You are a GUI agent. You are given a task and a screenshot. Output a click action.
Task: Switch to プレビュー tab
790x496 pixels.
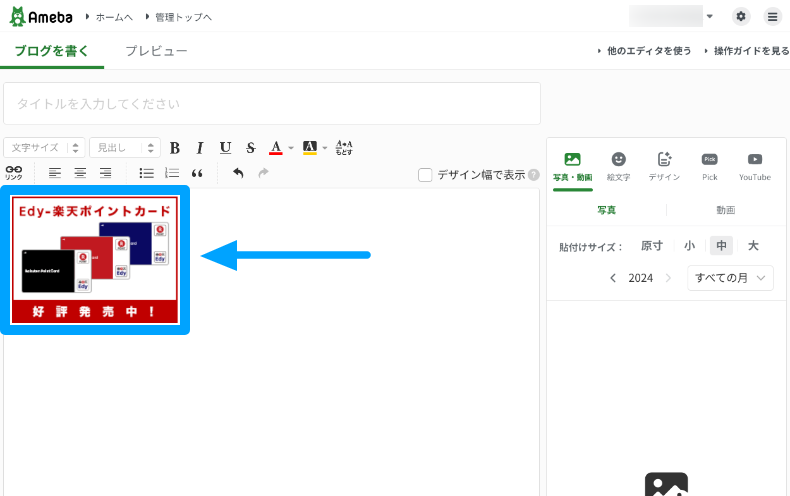click(156, 51)
